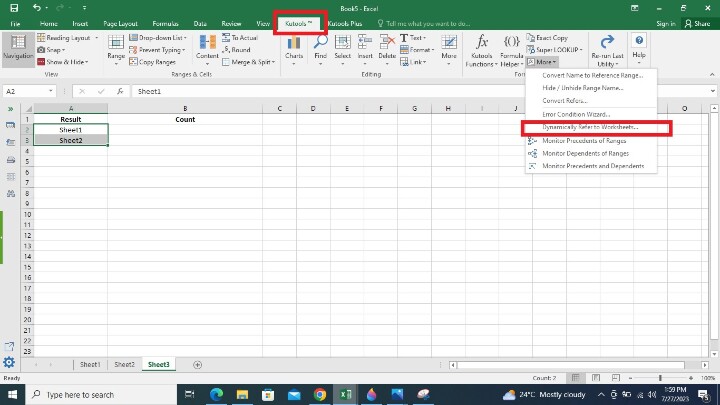Click the Snap camera tool
Image resolution: width=720 pixels, height=405 pixels.
[x=51, y=50]
